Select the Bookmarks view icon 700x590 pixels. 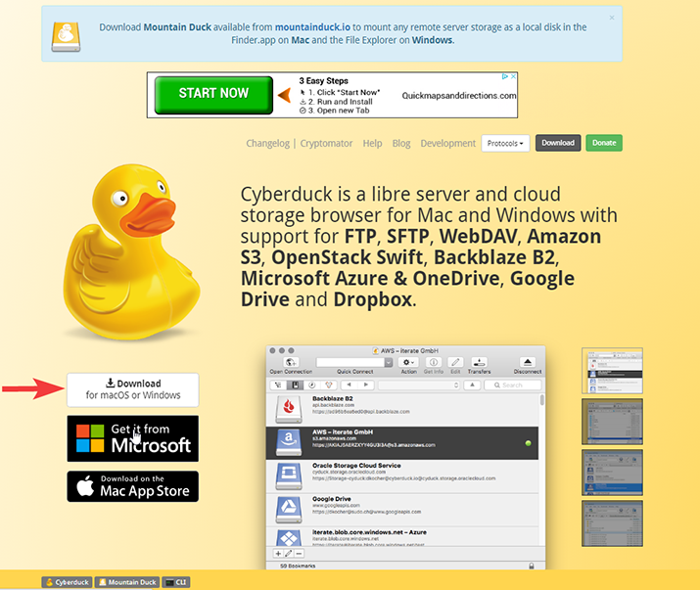coord(295,385)
